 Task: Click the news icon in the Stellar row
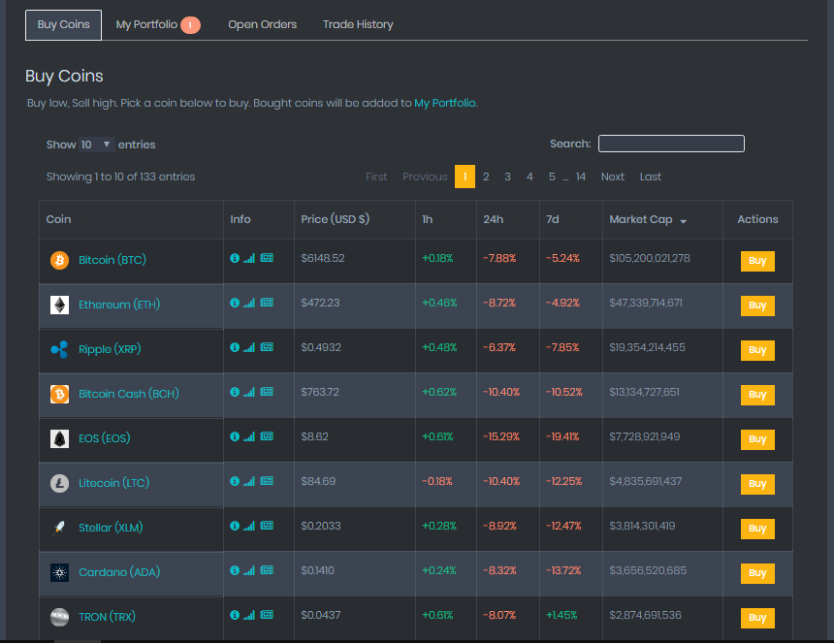[267, 526]
